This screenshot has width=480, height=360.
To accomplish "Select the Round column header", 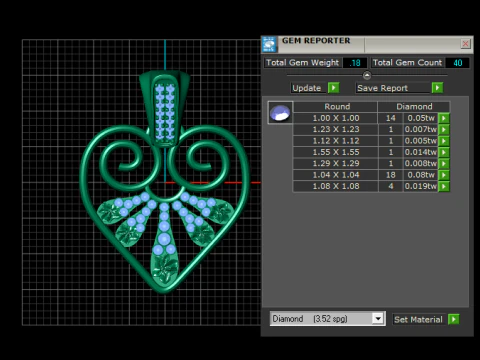I will [336, 107].
